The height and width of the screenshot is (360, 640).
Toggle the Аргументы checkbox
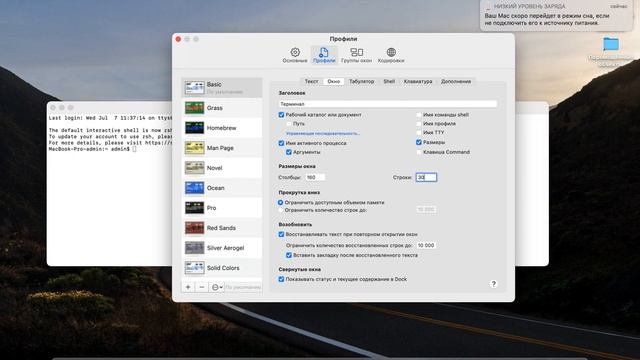(289, 152)
